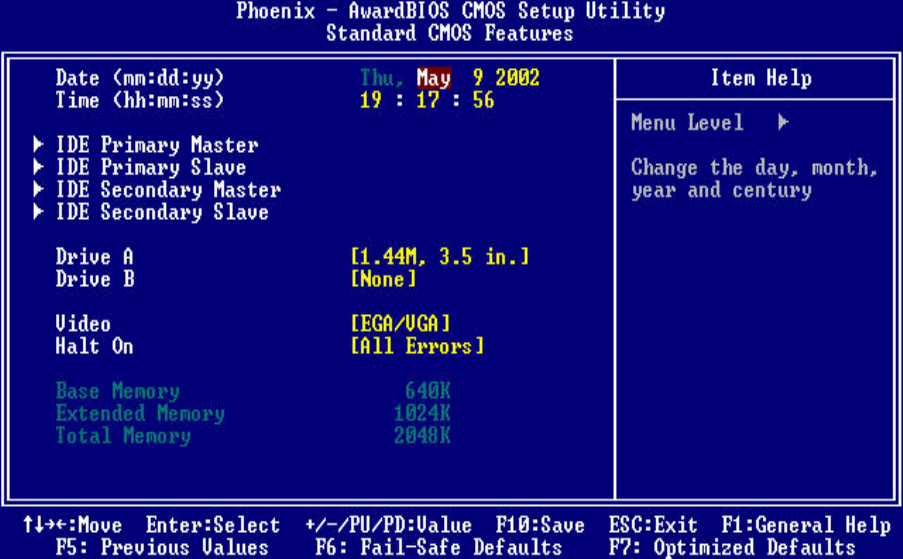The width and height of the screenshot is (903, 559).
Task: Click the Thu weekday text
Action: 381,78
